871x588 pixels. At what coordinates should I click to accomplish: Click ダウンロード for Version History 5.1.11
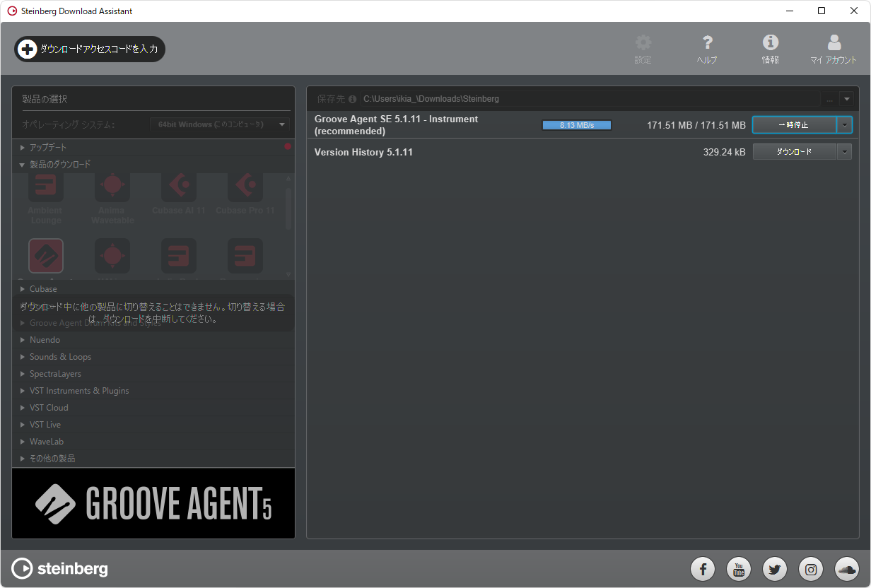click(794, 152)
